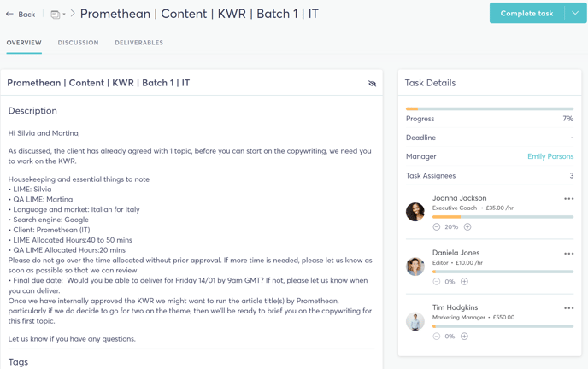Click the Complete task button
The height and width of the screenshot is (369, 588).
(x=526, y=13)
